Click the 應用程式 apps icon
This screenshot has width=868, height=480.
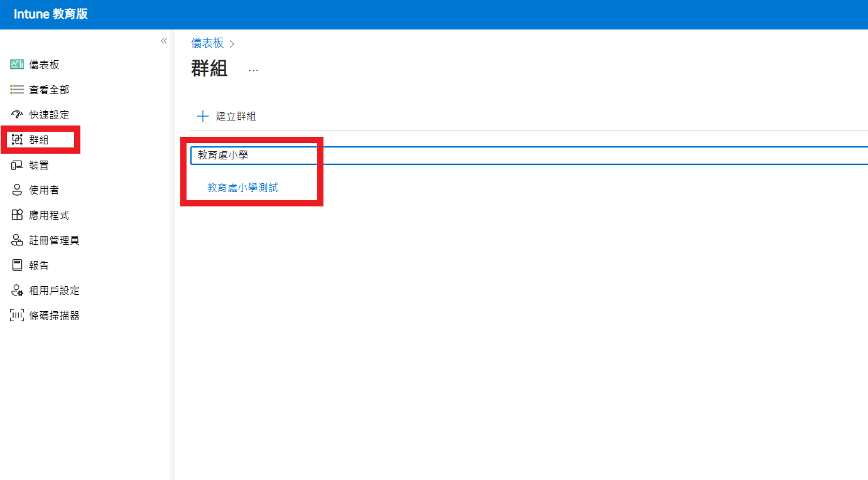17,215
